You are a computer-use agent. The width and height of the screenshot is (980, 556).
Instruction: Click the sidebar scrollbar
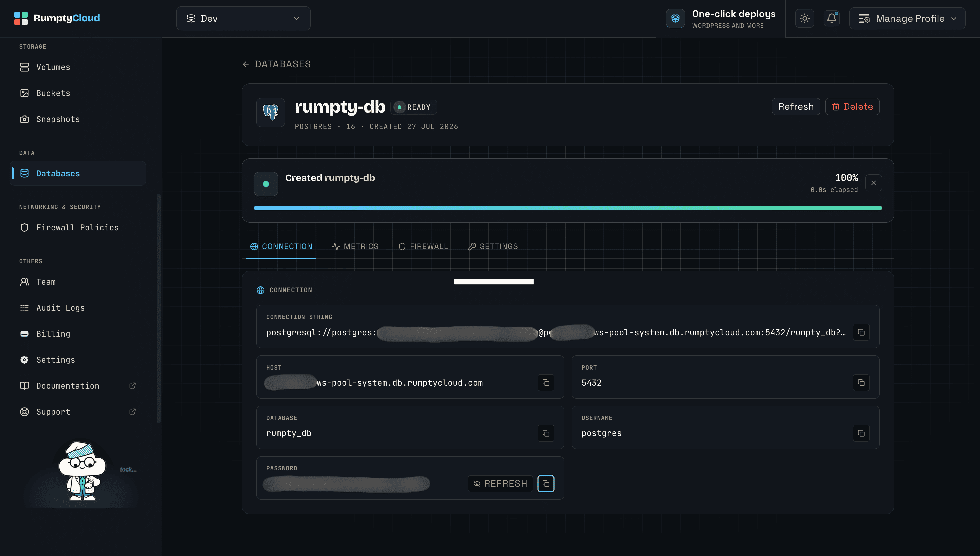click(158, 309)
